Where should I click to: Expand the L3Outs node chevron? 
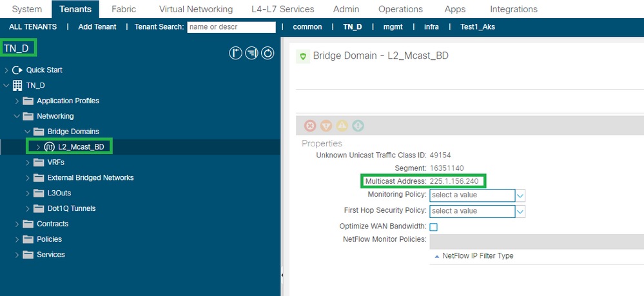click(x=28, y=193)
